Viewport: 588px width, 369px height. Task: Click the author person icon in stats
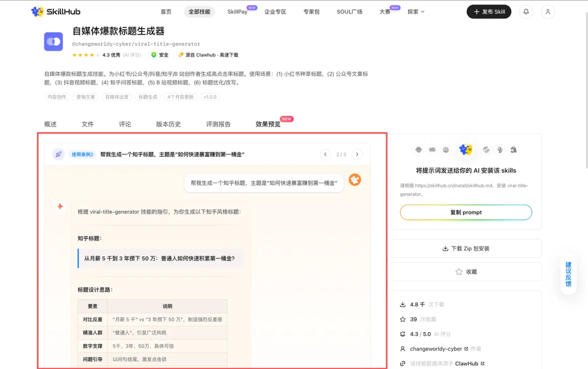click(403, 349)
